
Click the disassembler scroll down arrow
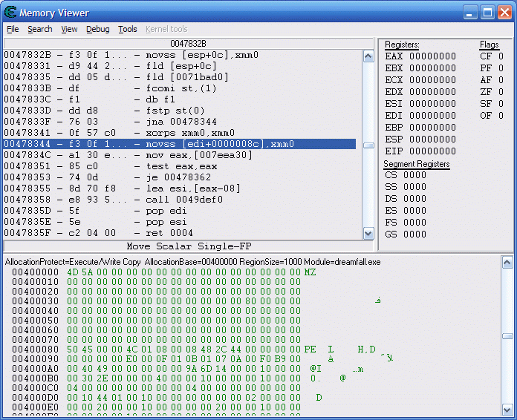tap(368, 233)
